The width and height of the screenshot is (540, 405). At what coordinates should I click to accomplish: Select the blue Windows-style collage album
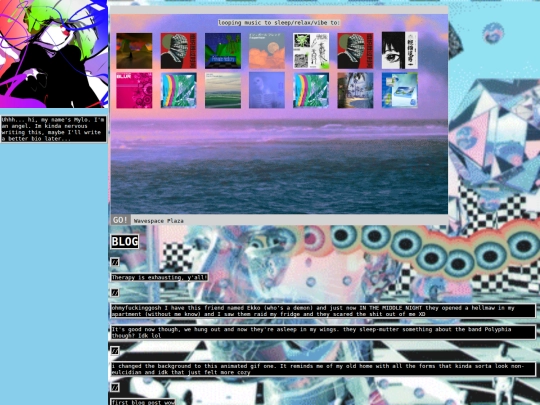(x=399, y=90)
